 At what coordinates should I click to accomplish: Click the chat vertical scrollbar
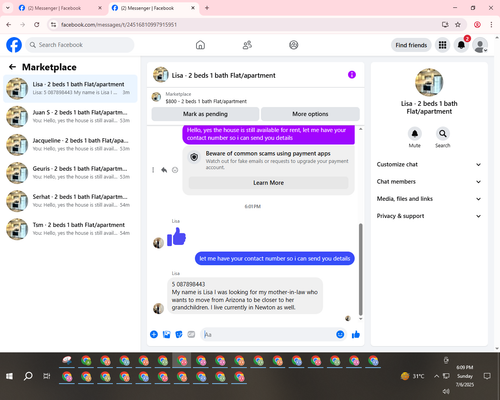pos(360,269)
